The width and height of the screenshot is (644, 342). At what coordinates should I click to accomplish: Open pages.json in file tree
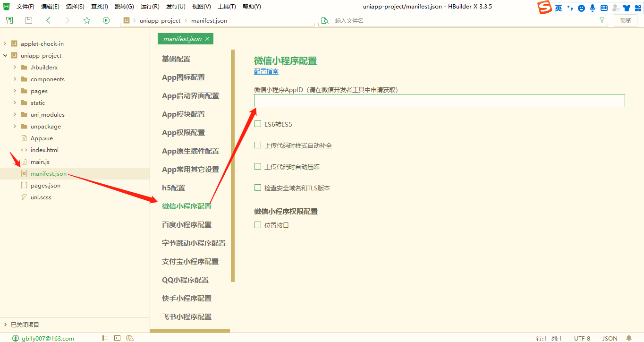coord(45,185)
